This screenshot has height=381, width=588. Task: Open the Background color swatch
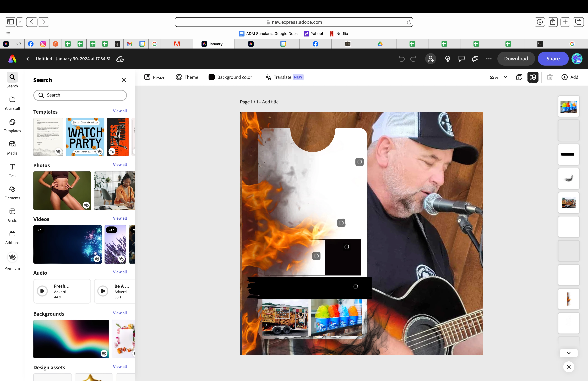point(211,77)
